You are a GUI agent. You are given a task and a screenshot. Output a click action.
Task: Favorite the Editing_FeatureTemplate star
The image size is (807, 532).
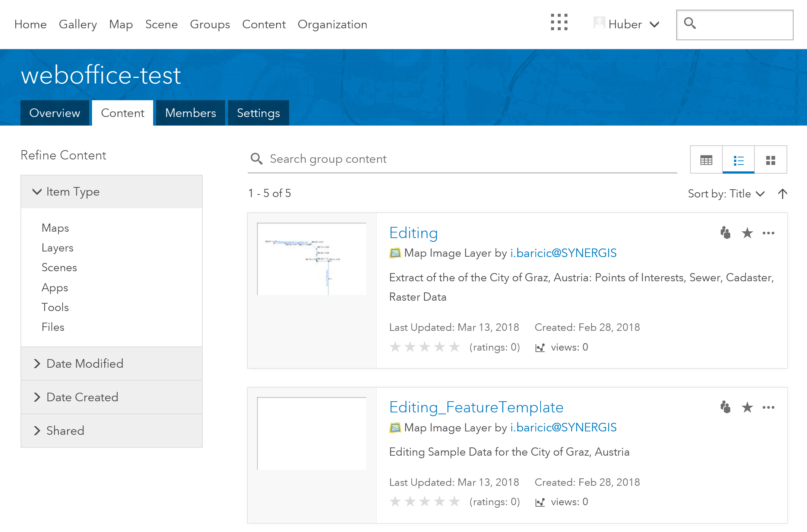(x=747, y=407)
